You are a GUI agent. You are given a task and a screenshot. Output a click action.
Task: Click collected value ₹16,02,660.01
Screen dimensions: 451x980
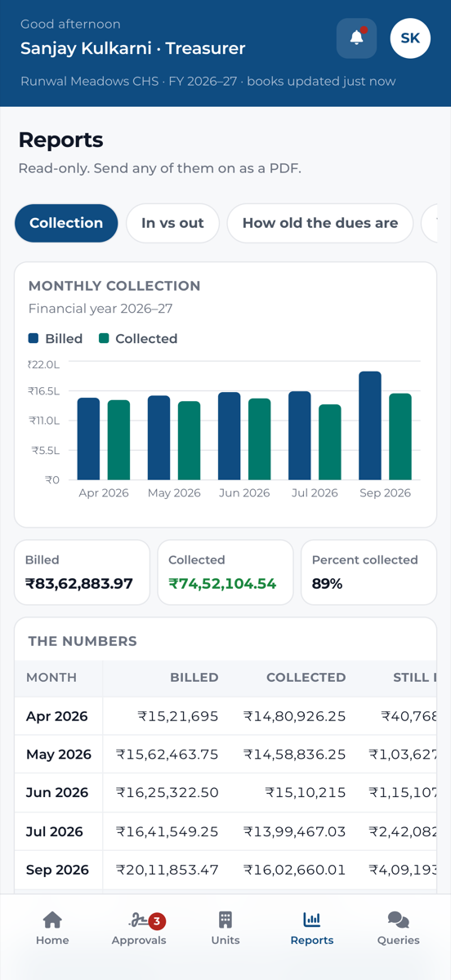[295, 870]
